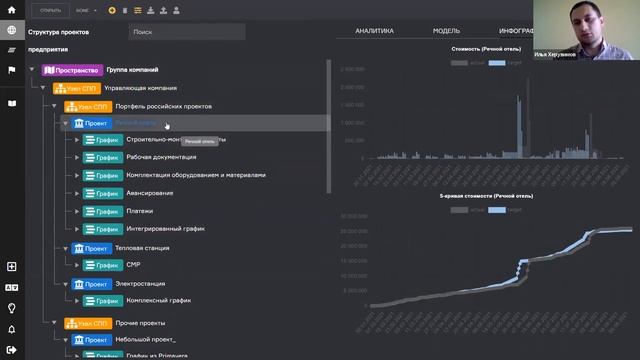Viewport: 640px width, 360px height.
Task: Click the purple Пространство badge
Action: point(72,70)
